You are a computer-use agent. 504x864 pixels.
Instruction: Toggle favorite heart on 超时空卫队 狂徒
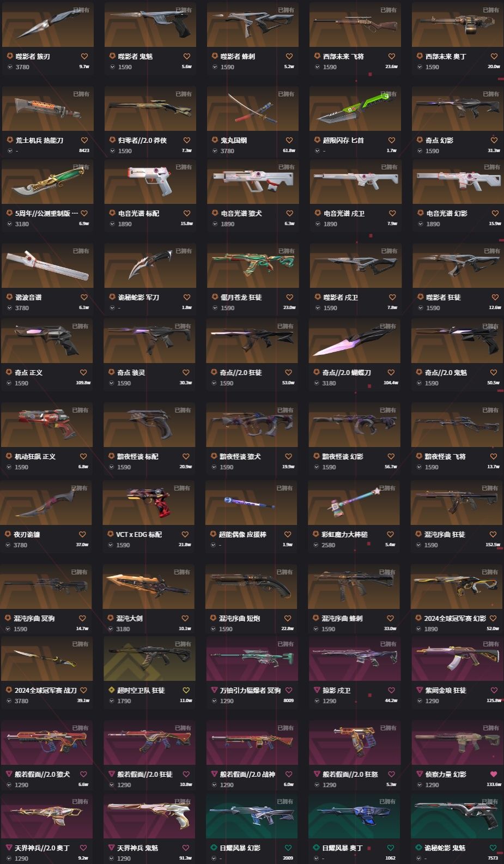pos(186,690)
